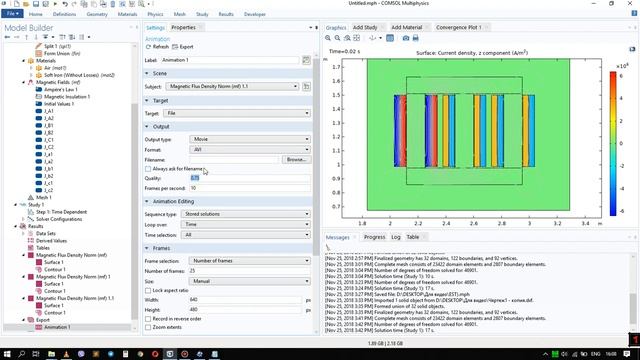This screenshot has width=640, height=360.
Task: Enable Always ask for filename checkbox
Action: tap(148, 169)
